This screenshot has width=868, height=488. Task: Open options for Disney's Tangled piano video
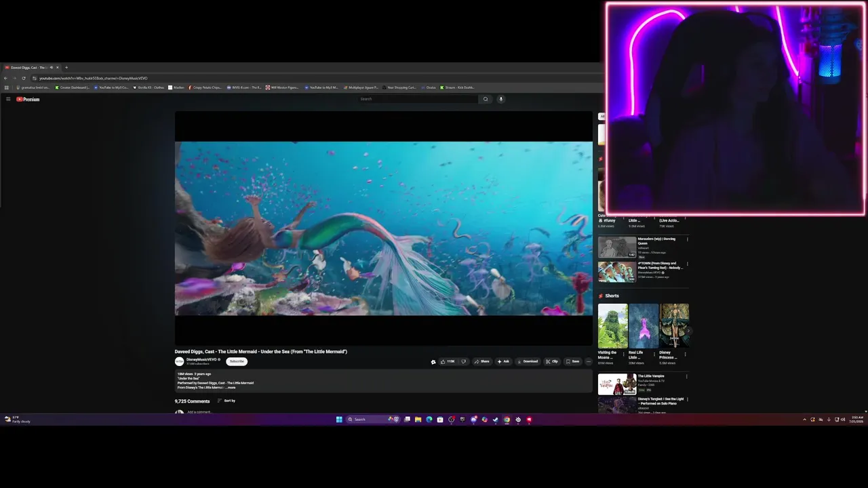click(x=687, y=400)
